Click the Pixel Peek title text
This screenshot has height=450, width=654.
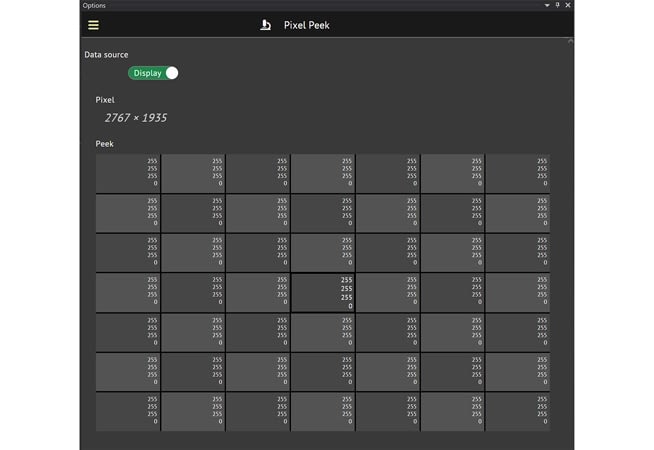(x=309, y=25)
